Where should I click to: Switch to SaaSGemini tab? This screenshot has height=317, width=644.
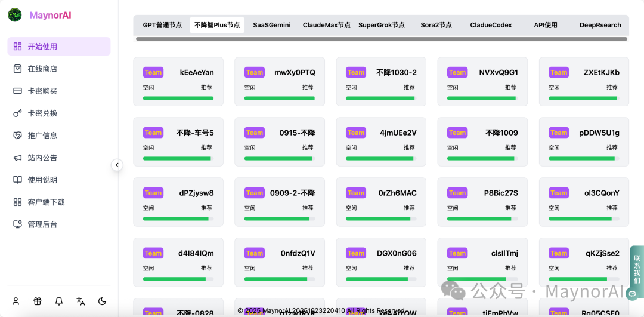[x=271, y=25]
